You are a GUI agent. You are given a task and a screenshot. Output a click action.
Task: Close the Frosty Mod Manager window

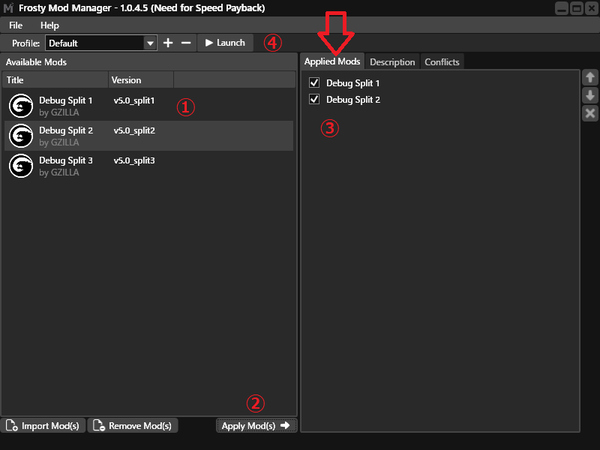592,8
